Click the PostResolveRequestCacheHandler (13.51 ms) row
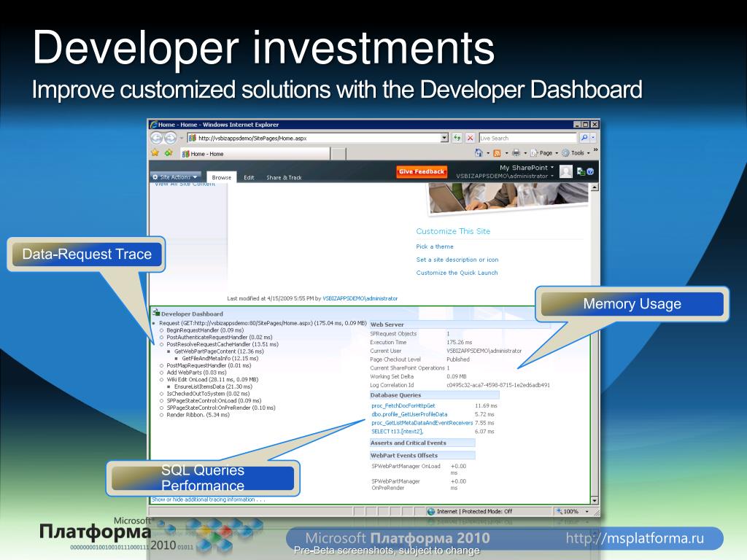 pos(222,344)
